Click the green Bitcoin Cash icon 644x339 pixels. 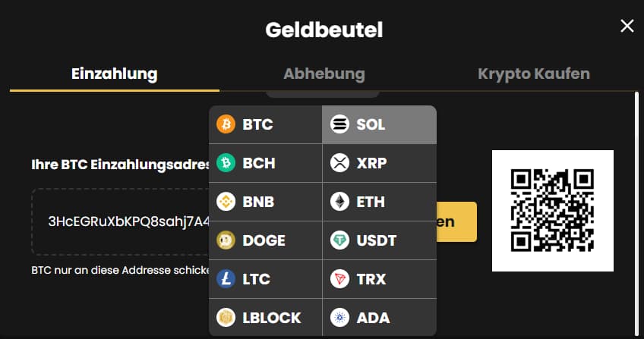click(226, 163)
